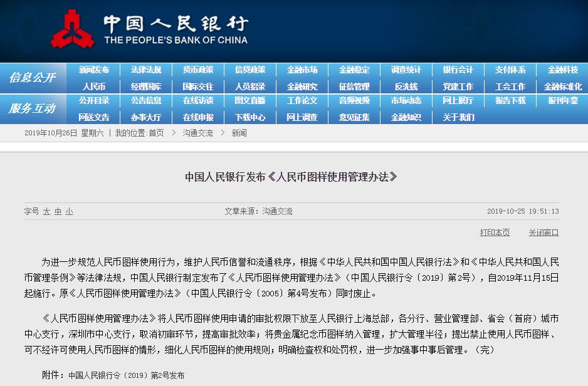Open the 新闻发布 menu item
588x386 pixels.
[x=94, y=70]
